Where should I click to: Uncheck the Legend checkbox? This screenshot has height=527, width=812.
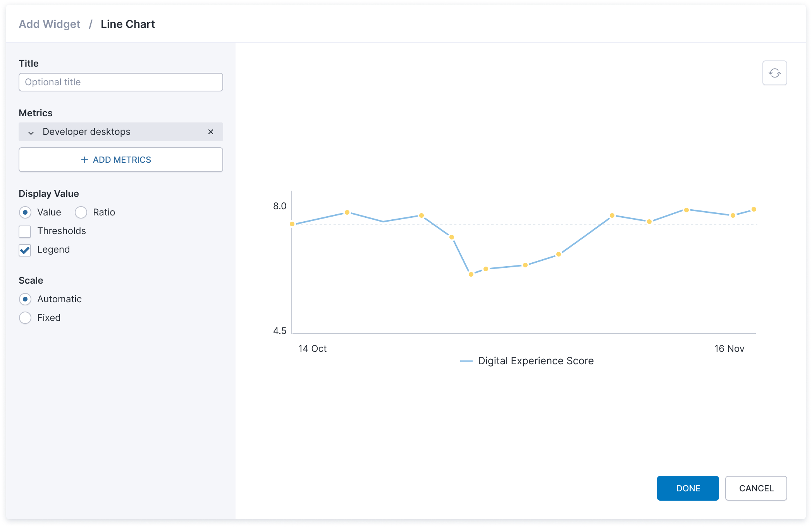coord(25,250)
